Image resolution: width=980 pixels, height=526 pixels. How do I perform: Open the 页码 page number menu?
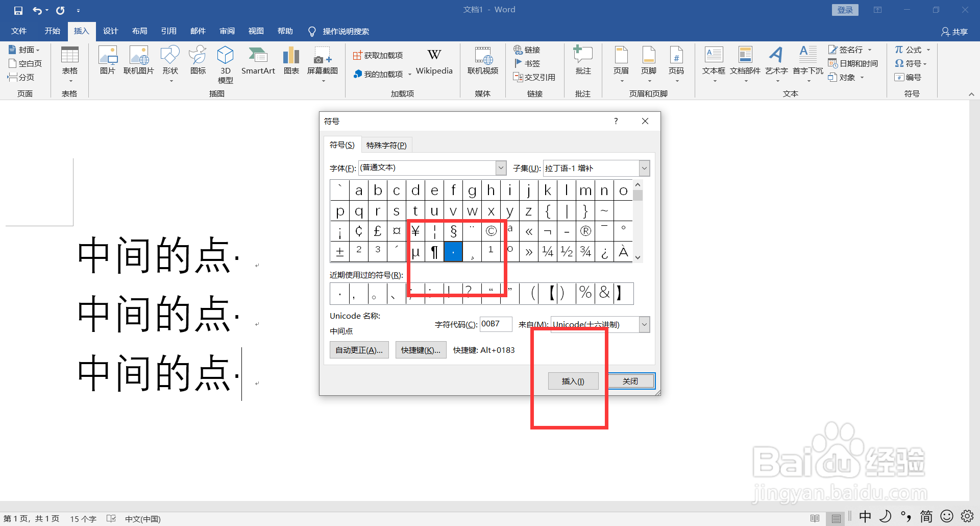click(676, 64)
